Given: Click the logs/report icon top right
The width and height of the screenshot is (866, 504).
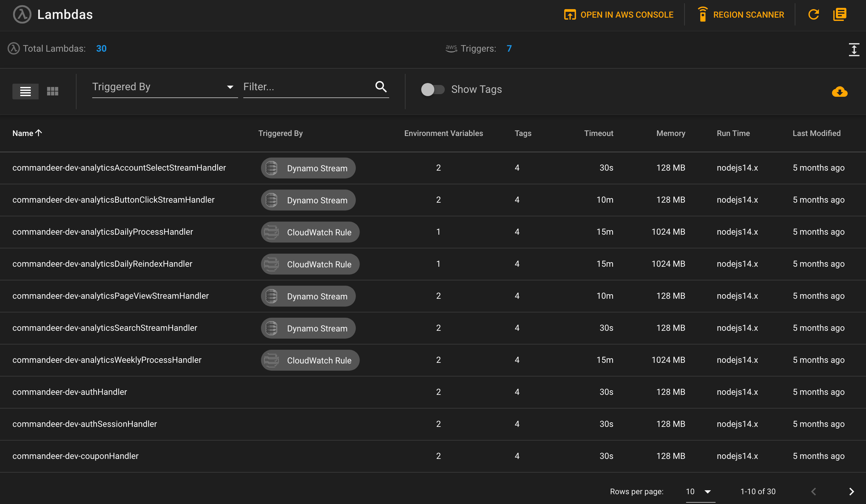Looking at the screenshot, I should [x=840, y=14].
